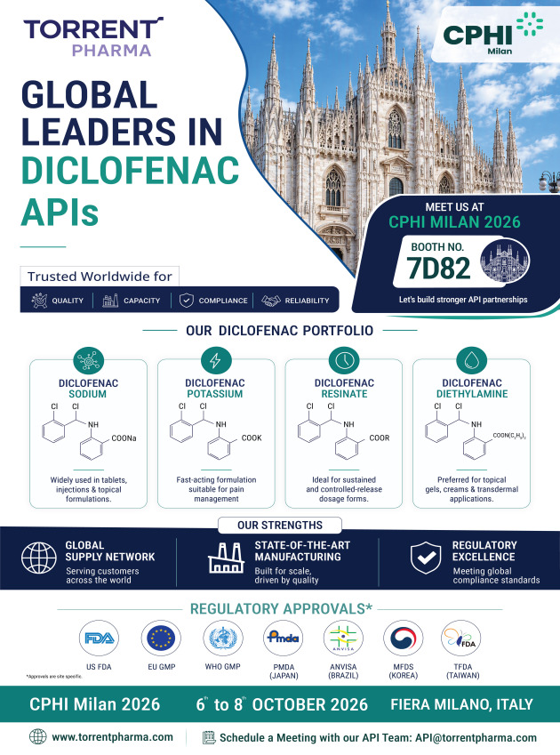Click the PMDA Japan logo
This screenshot has height=755, width=560.
(x=284, y=639)
